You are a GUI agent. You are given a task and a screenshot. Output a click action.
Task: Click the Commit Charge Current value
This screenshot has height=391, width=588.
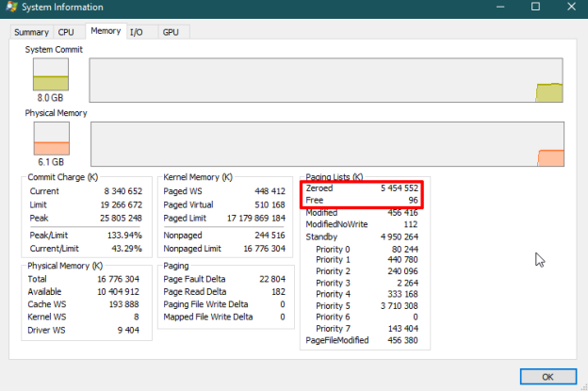(122, 191)
